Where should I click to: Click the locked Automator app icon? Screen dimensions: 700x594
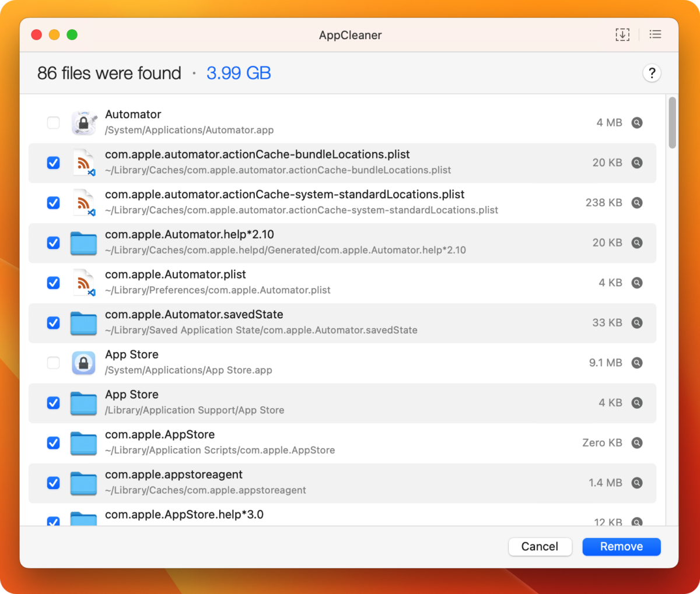(84, 123)
